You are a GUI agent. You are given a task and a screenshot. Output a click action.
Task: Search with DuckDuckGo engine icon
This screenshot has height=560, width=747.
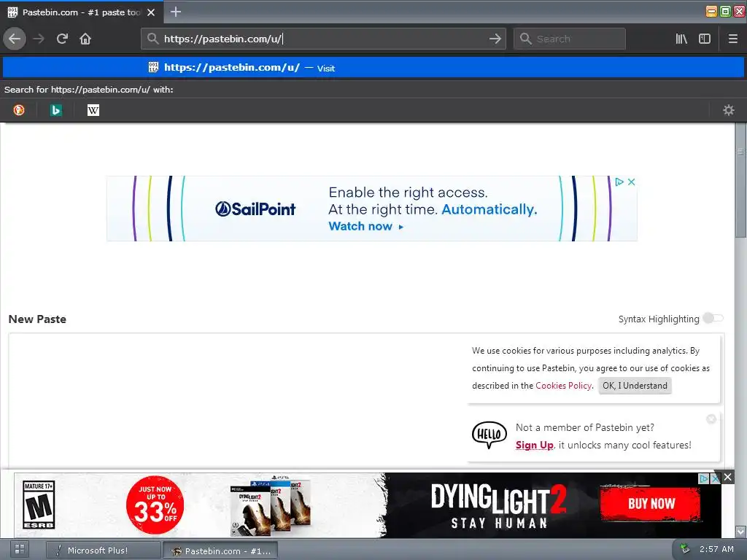coord(19,110)
